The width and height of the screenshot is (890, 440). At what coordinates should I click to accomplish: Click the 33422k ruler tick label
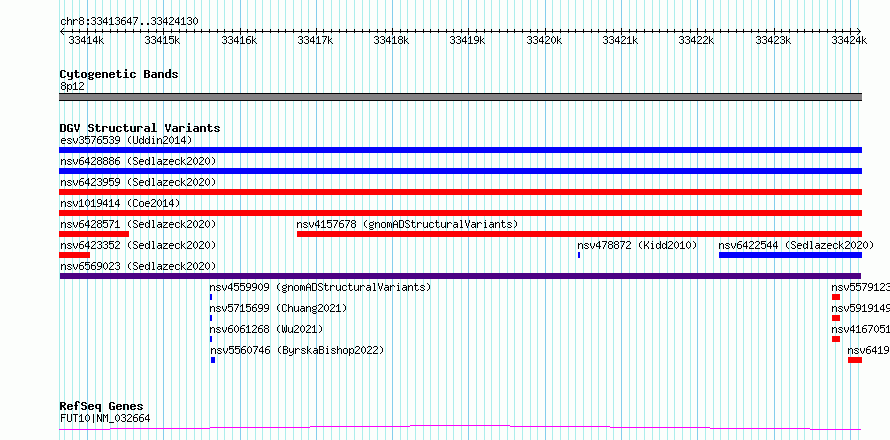(x=697, y=40)
